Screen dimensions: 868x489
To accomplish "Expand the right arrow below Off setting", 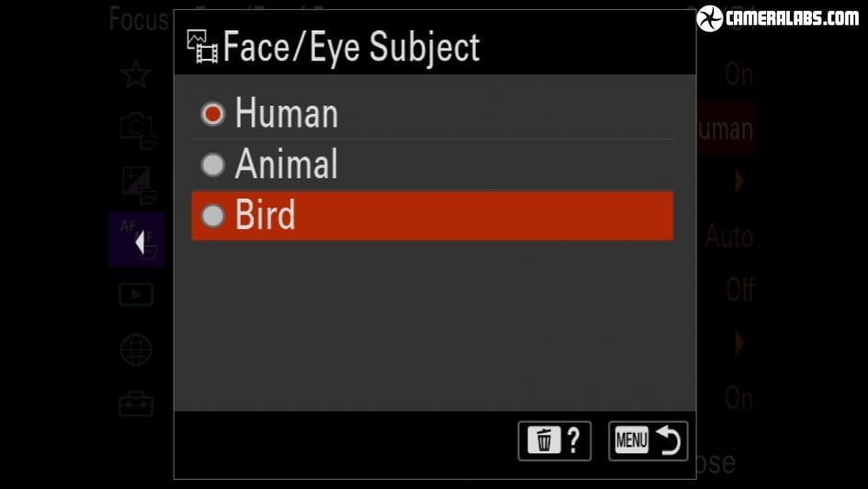I will pos(739,343).
